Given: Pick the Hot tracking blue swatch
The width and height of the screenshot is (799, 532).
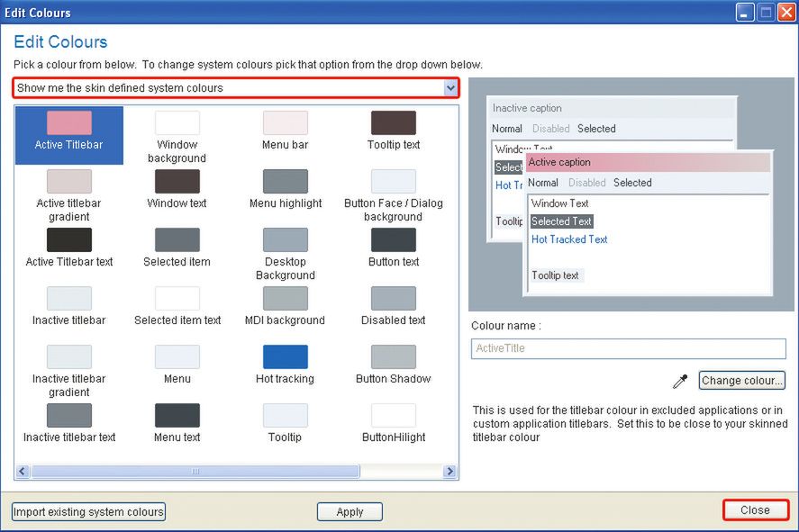Looking at the screenshot, I should (285, 357).
